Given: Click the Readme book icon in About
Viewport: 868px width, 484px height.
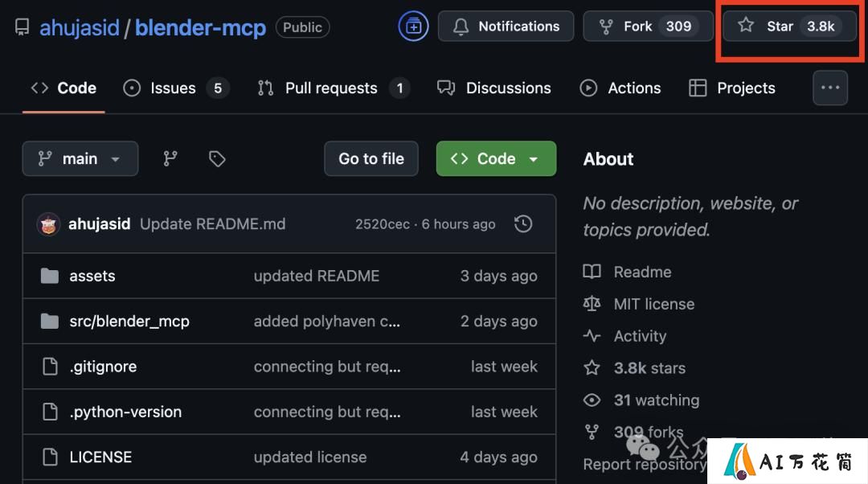Looking at the screenshot, I should (592, 272).
